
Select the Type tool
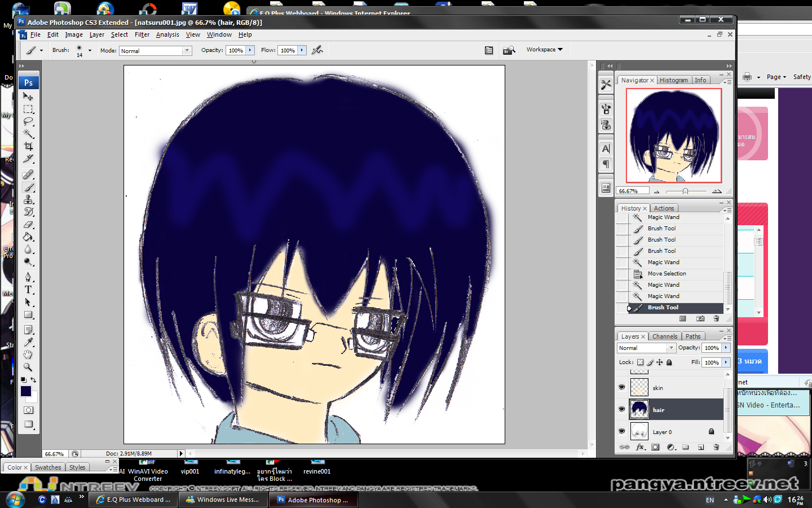[28, 290]
